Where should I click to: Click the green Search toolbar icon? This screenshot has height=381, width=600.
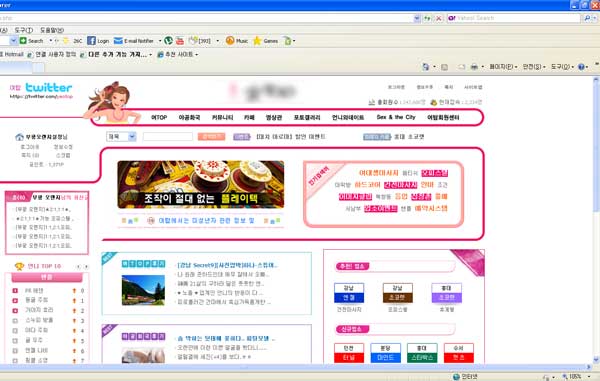(23, 41)
